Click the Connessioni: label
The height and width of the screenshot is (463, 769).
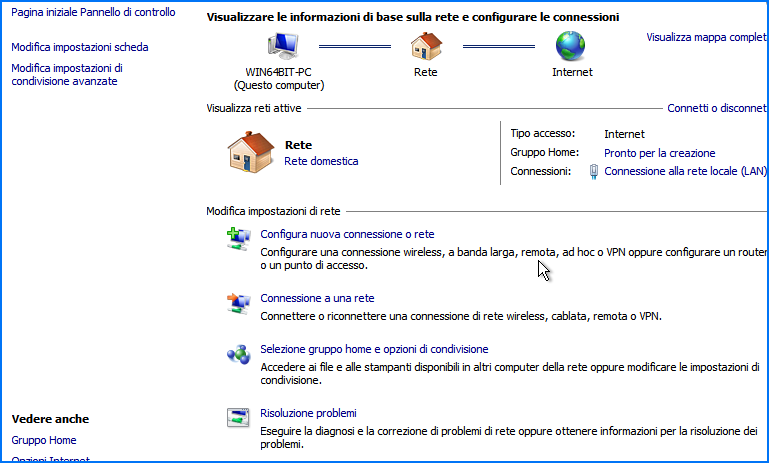[540, 172]
